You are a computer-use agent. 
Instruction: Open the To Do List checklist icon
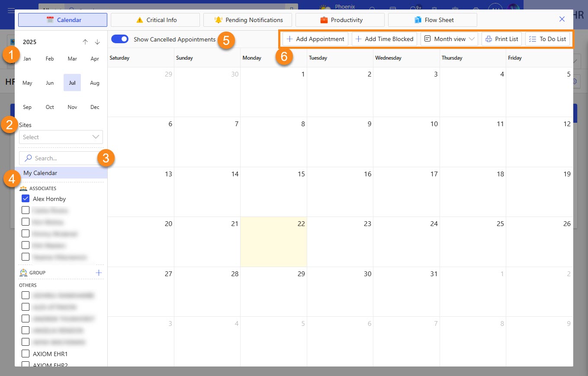click(x=533, y=39)
